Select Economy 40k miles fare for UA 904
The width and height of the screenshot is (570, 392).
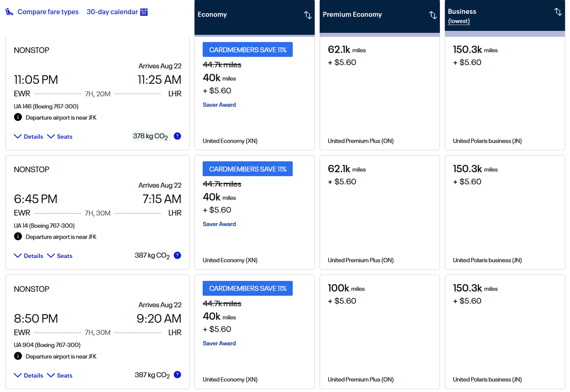(255, 332)
